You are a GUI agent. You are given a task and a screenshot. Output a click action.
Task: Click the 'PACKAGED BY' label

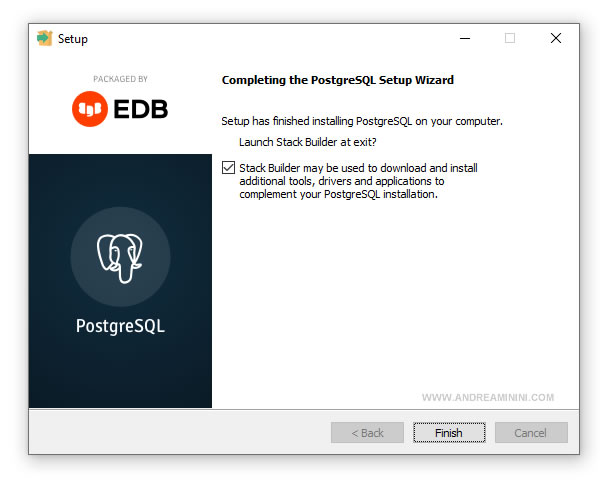121,79
